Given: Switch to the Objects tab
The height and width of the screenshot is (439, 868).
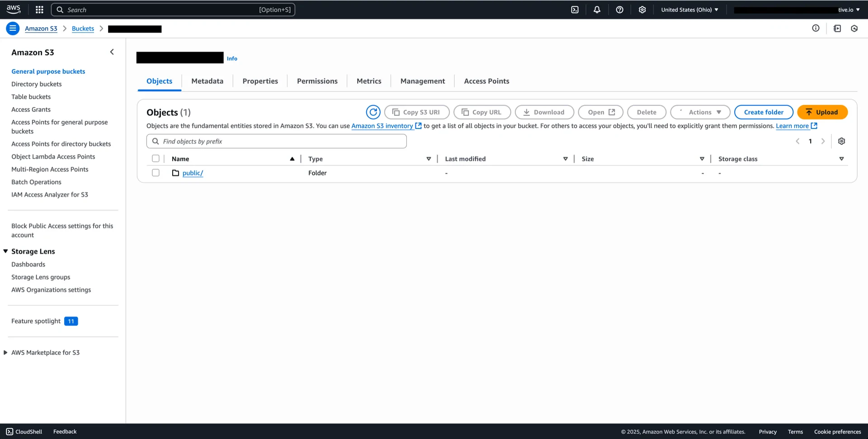Looking at the screenshot, I should (x=159, y=81).
